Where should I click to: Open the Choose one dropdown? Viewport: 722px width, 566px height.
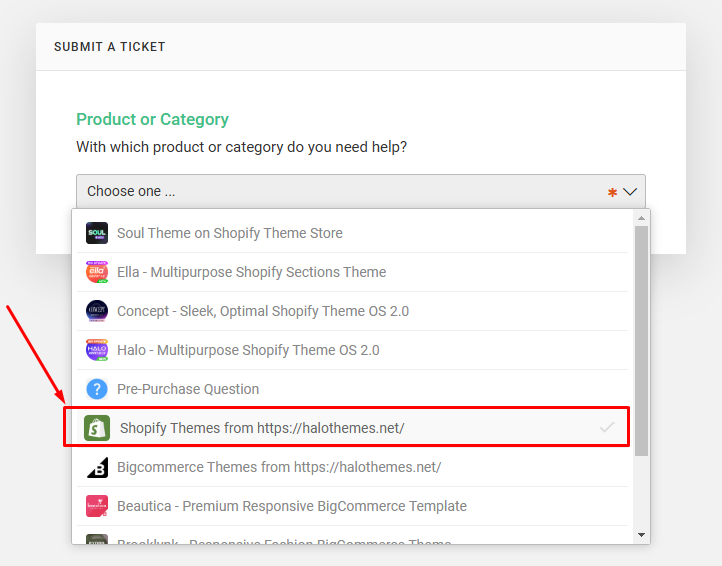point(361,191)
